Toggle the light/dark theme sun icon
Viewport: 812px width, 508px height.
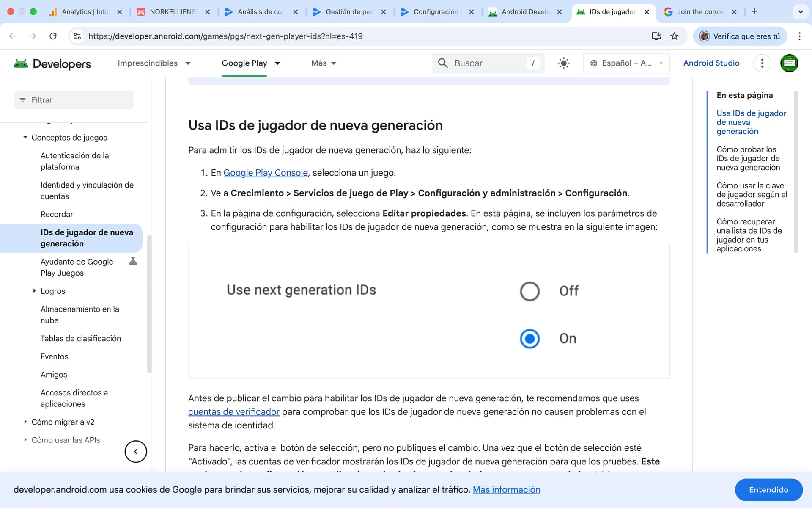(x=563, y=63)
